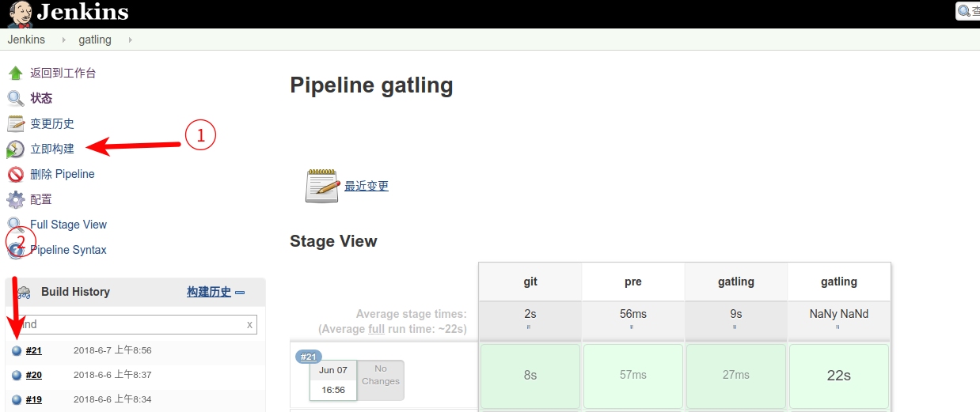Click the green up-arrow back-to-dashboard icon
The width and height of the screenshot is (980, 412).
[15, 74]
